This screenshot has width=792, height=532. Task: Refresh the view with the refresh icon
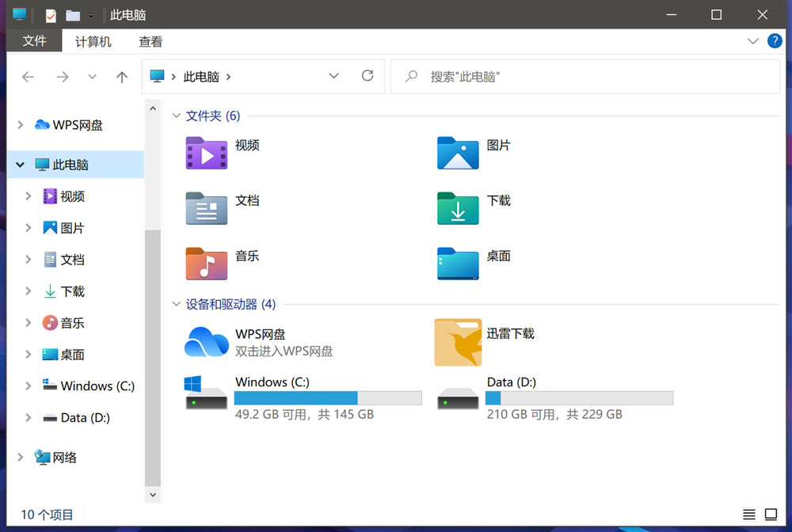[367, 76]
